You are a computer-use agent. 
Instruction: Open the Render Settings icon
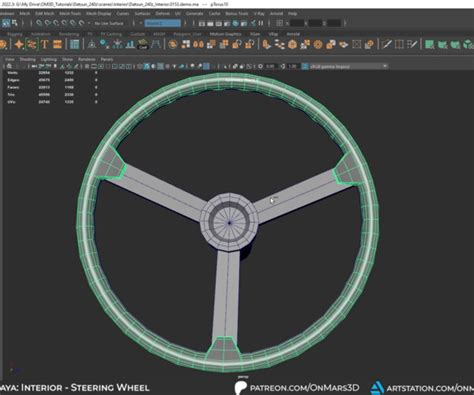click(227, 23)
